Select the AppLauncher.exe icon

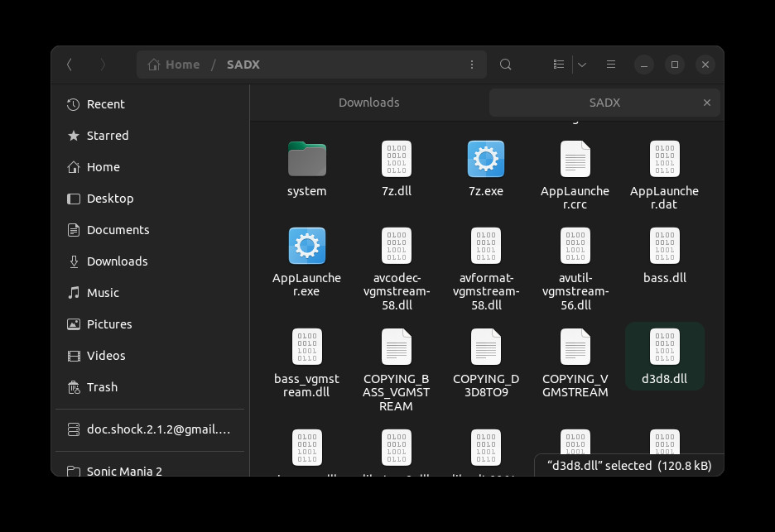point(306,247)
